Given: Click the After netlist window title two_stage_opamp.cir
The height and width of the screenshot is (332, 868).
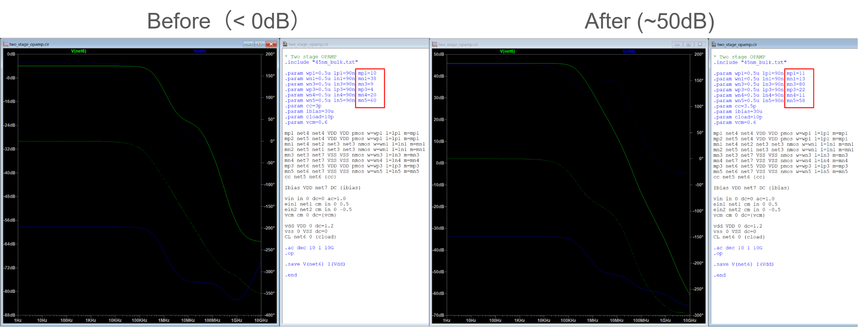Looking at the screenshot, I should pos(737,45).
